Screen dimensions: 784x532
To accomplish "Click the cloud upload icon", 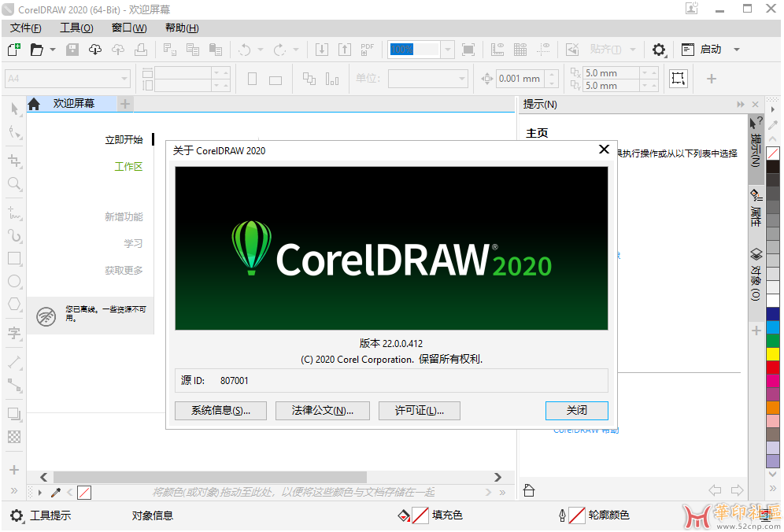I will pyautogui.click(x=118, y=49).
